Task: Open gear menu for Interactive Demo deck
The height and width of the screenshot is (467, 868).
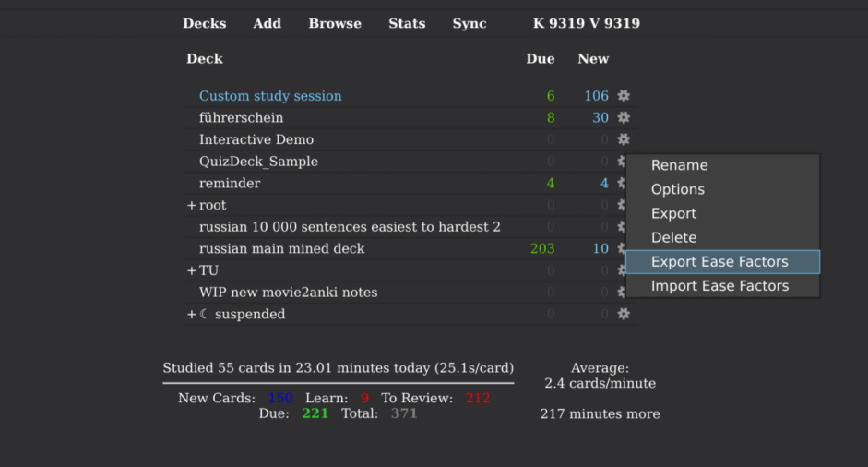Action: 624,139
